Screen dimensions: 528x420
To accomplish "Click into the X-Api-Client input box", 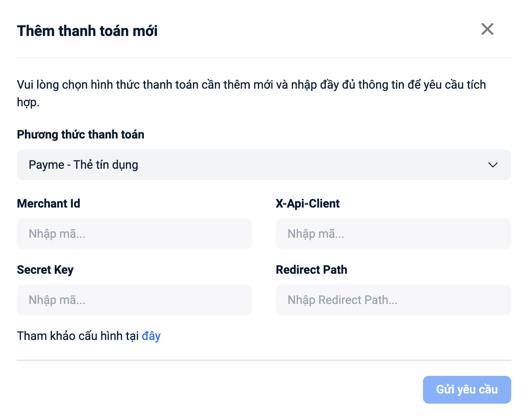I will click(x=393, y=234).
